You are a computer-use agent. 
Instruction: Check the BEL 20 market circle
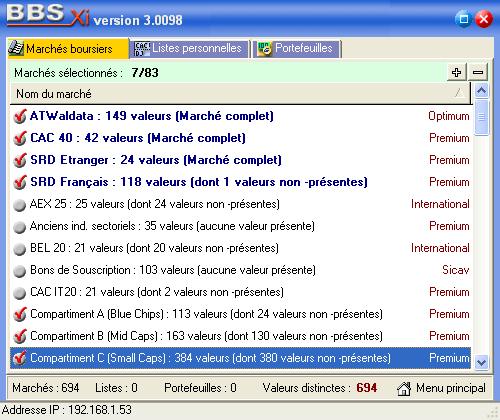(19, 249)
